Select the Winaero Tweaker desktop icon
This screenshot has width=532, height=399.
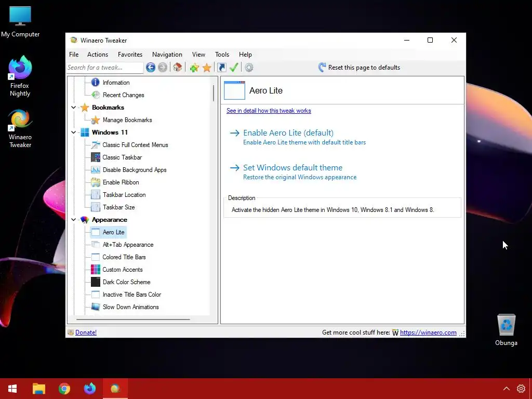(20, 129)
